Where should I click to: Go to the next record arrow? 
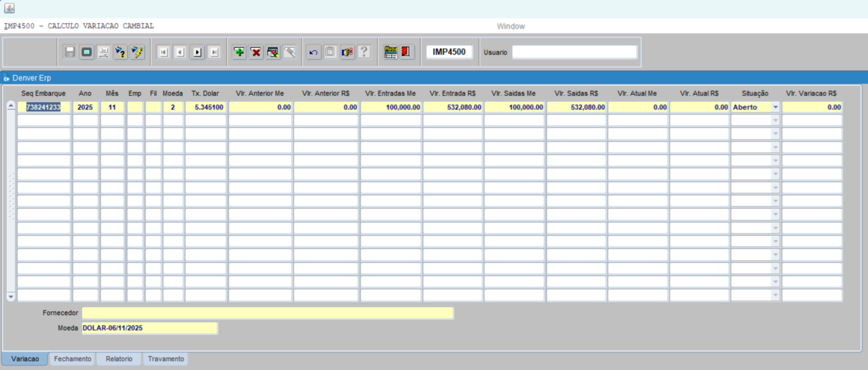point(197,52)
